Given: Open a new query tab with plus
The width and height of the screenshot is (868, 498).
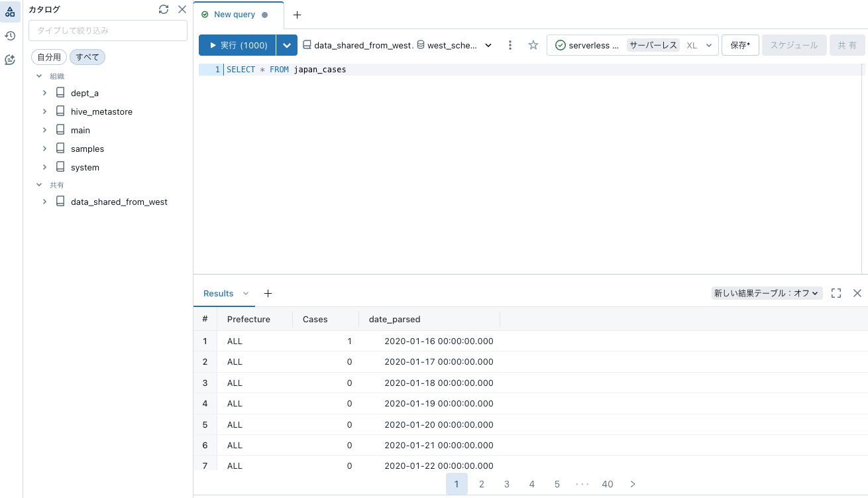Looking at the screenshot, I should click(297, 14).
